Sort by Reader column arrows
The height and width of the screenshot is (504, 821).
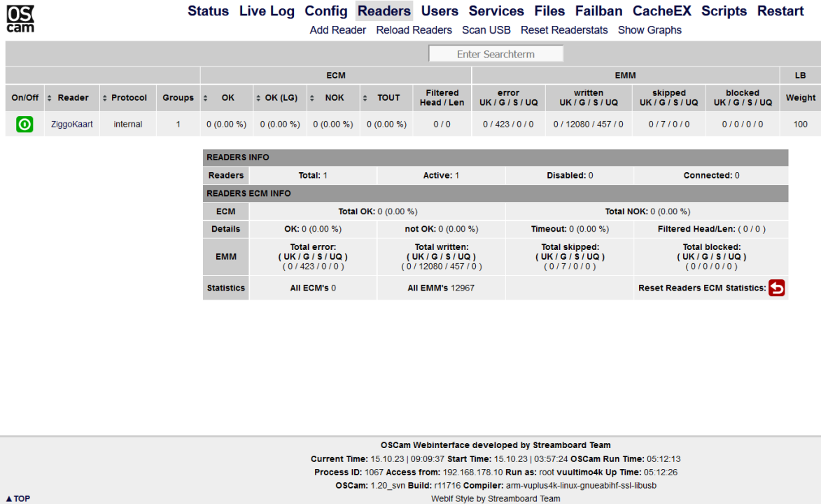(49, 98)
